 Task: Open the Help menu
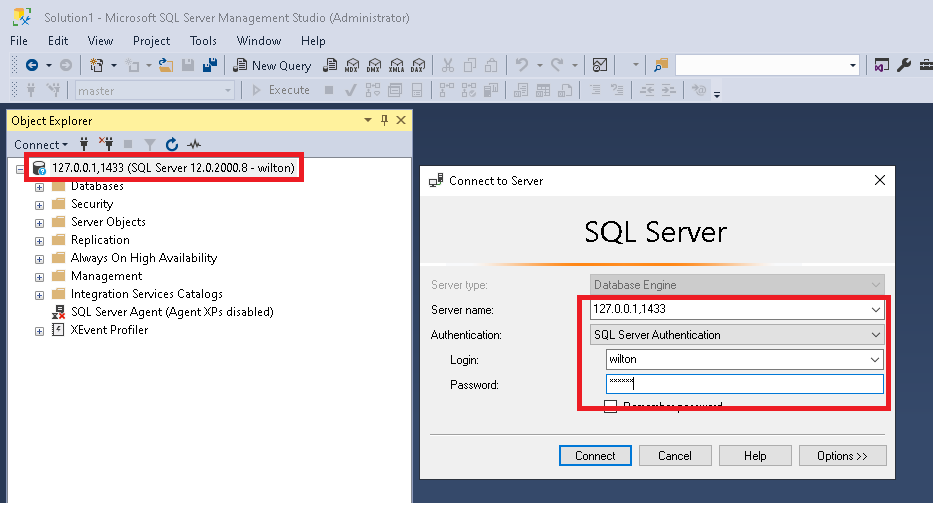coord(313,41)
